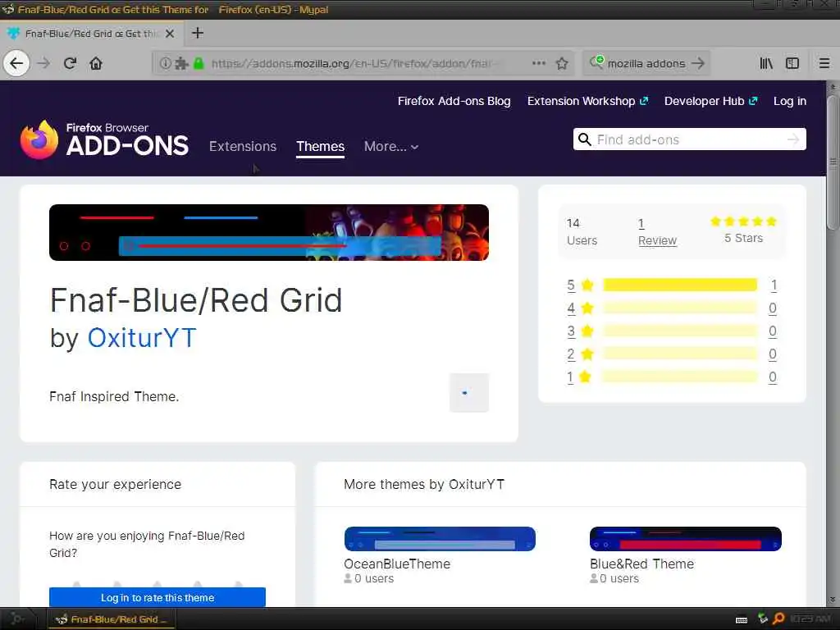Filter reviews by 5 star rating bar
This screenshot has width=840, height=630.
click(680, 285)
